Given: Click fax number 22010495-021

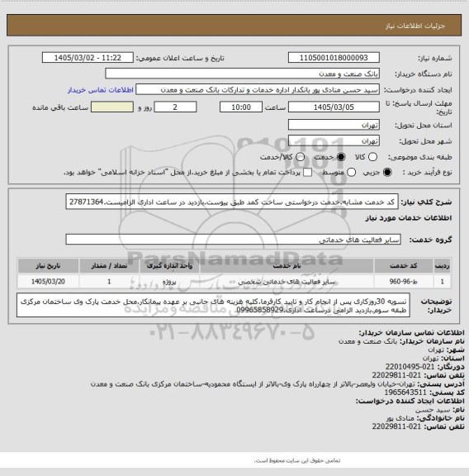Looking at the screenshot, I should [x=410, y=367].
